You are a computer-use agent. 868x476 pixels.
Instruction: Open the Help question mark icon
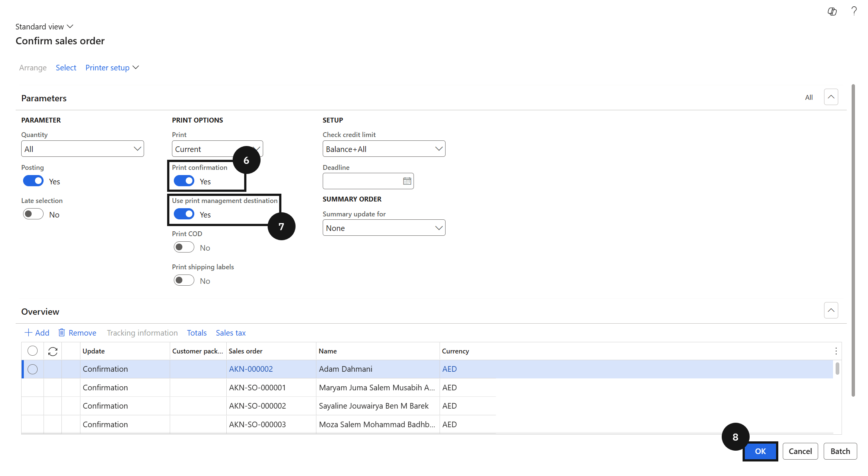click(854, 11)
